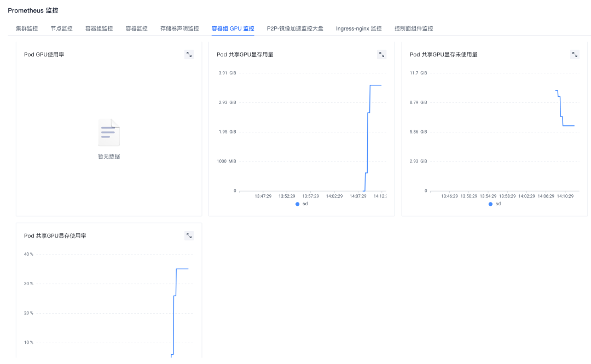Viewport: 591px width, 364px height.
Task: Expand the Pod 共享GPU显存未使用量 chart
Action: coord(575,54)
